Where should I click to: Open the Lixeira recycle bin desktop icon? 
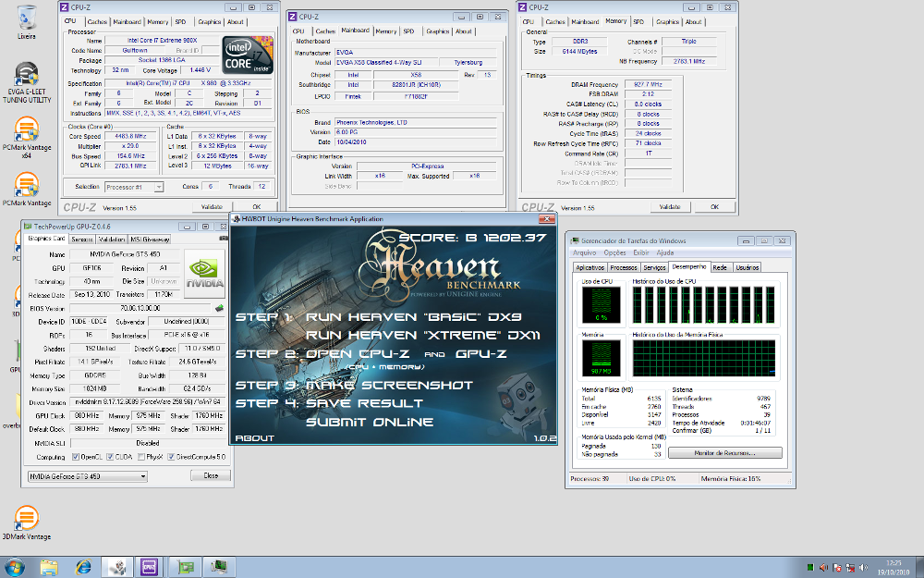coord(27,22)
